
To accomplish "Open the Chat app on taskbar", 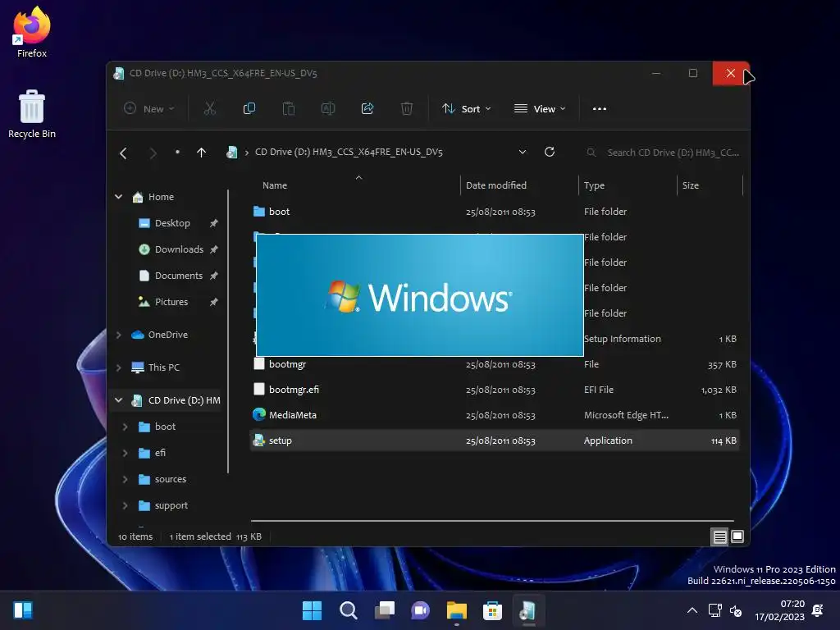I will tap(420, 610).
